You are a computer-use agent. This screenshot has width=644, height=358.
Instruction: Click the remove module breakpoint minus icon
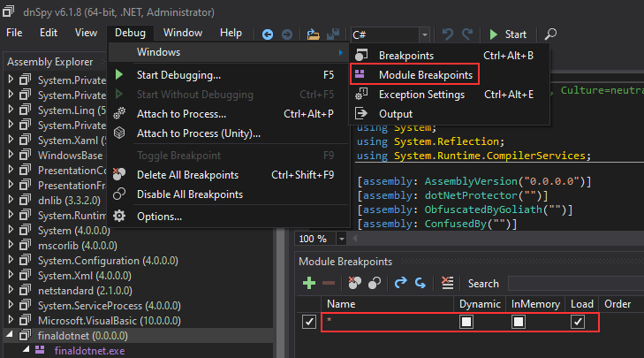328,283
